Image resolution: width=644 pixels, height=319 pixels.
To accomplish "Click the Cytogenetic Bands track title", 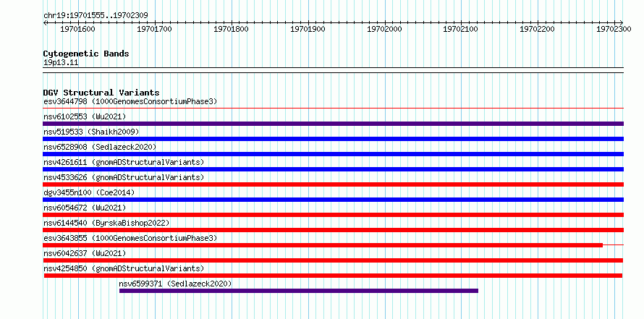I will 86,54.
